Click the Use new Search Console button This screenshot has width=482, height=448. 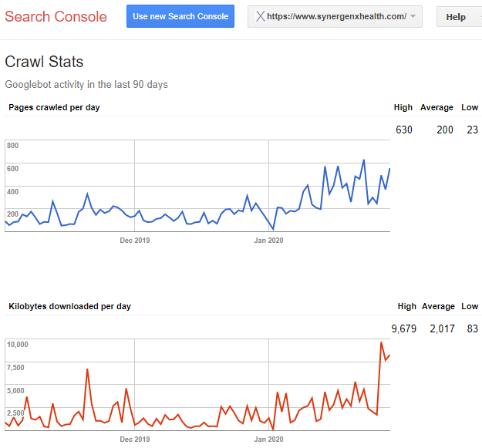pos(180,16)
